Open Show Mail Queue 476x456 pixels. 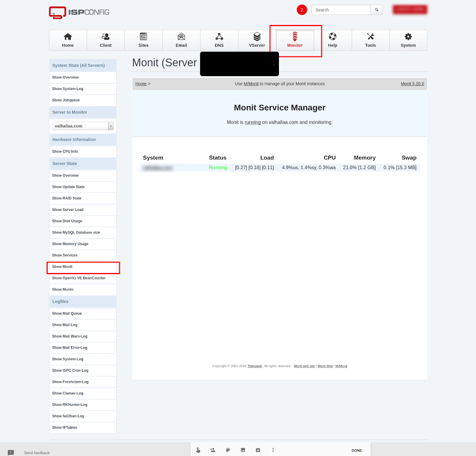tap(83, 314)
